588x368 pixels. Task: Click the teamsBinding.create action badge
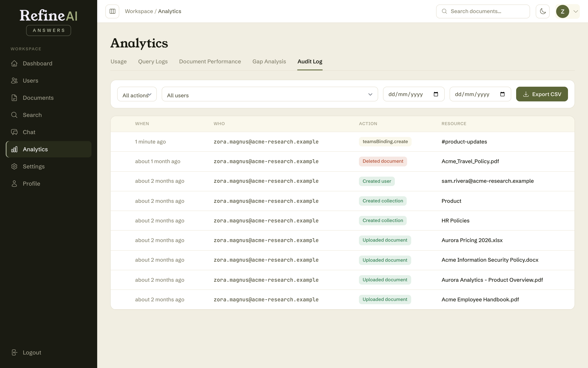[385, 142]
